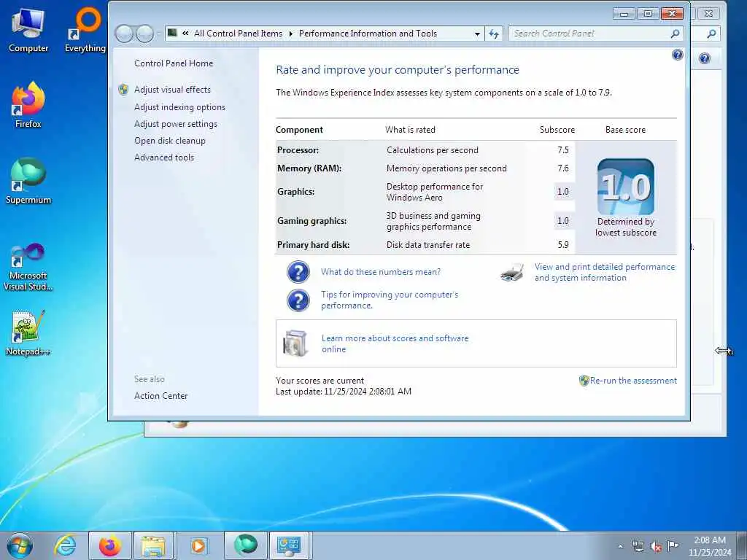
Task: Show hidden tray icons arrow
Action: pos(620,546)
